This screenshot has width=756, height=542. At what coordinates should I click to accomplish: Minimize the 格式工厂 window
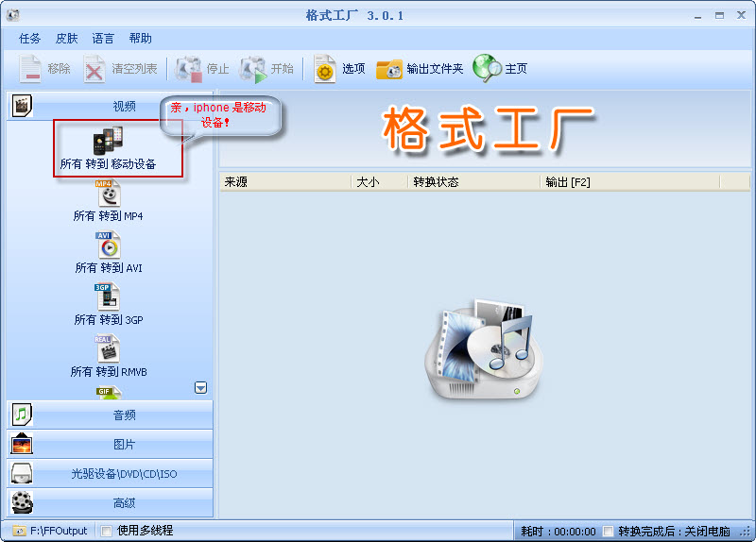pyautogui.click(x=697, y=16)
